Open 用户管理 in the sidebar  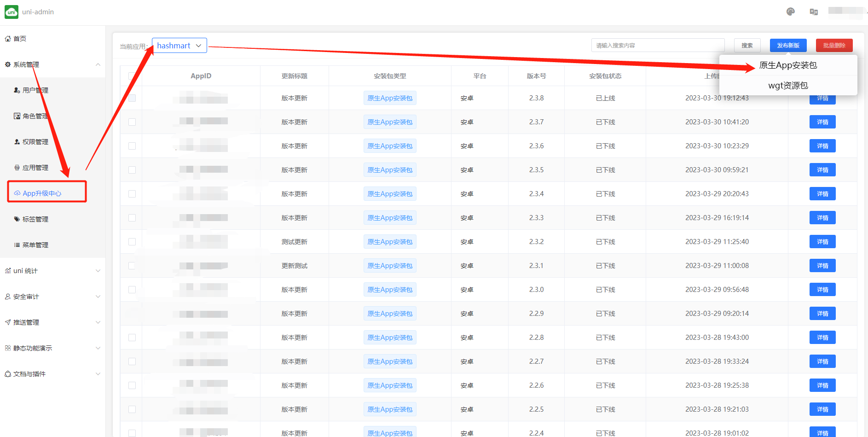click(52, 90)
